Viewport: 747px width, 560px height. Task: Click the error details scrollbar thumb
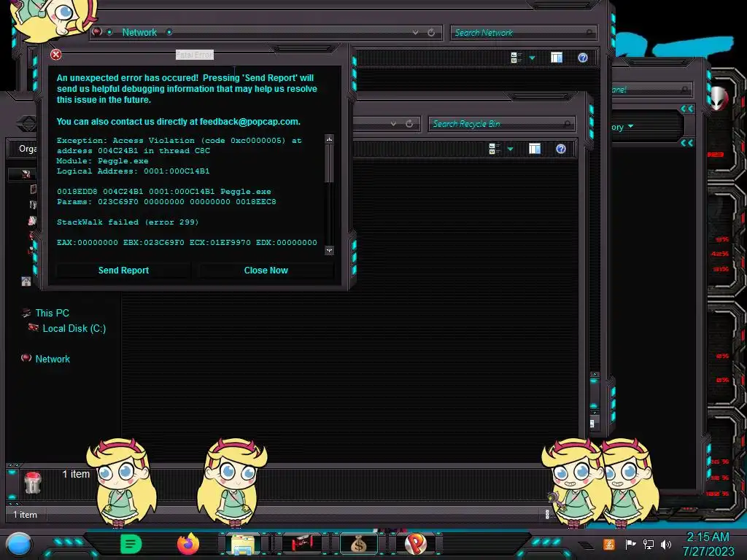329,163
